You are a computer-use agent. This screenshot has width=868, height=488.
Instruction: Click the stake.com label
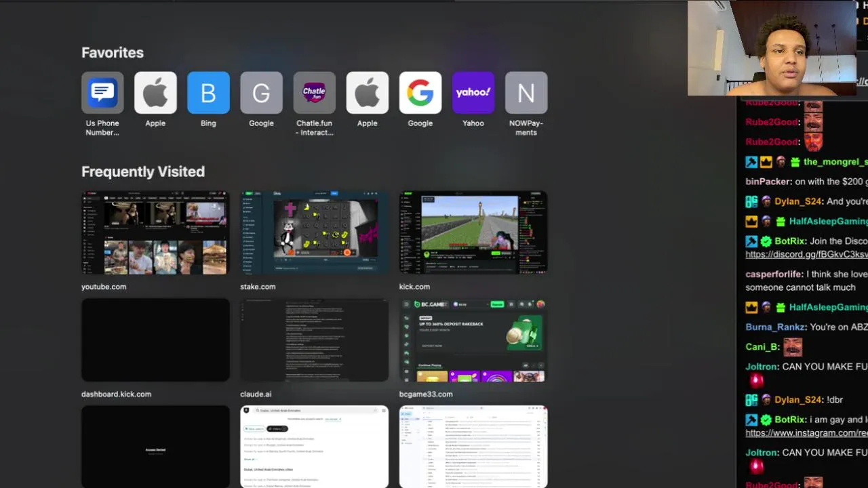click(x=258, y=287)
